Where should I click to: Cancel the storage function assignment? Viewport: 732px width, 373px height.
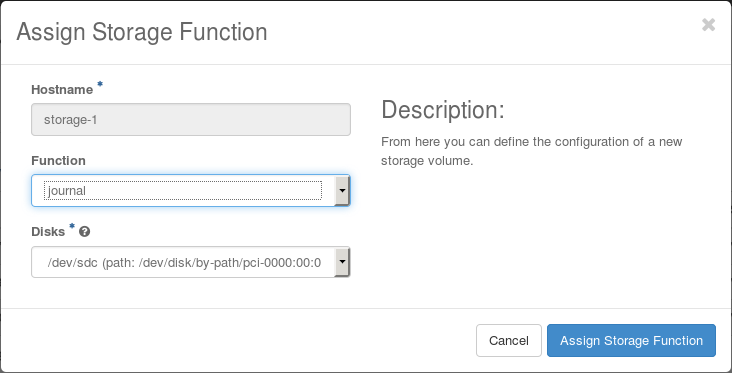coord(509,341)
